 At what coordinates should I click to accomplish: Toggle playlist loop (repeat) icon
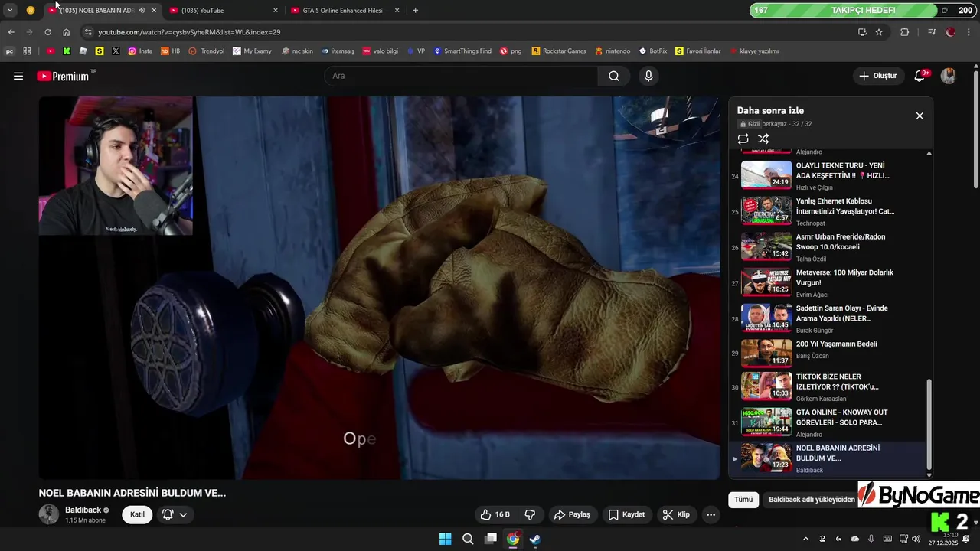[x=743, y=139]
